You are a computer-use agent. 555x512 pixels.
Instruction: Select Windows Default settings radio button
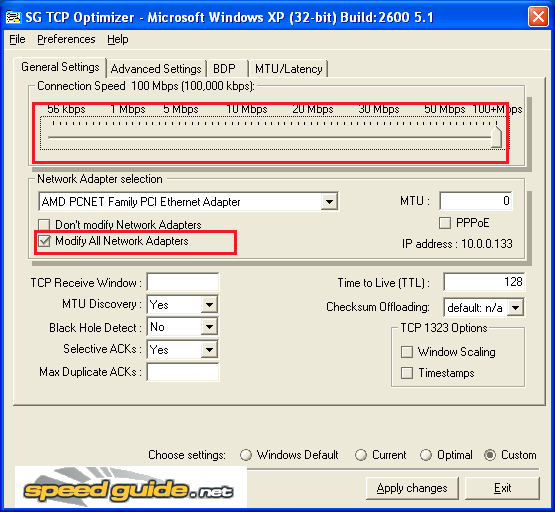(x=246, y=455)
